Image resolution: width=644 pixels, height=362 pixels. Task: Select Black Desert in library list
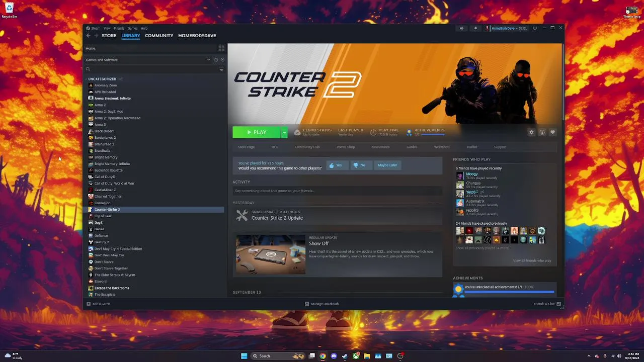(104, 131)
